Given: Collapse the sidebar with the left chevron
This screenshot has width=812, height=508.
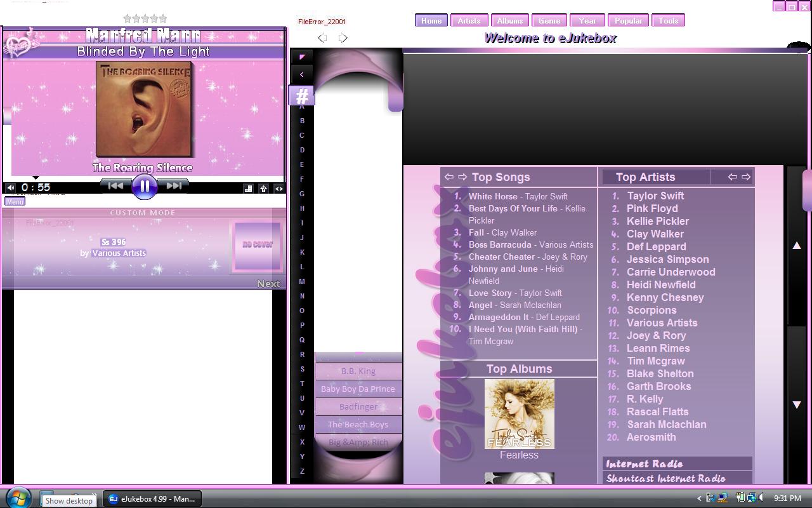Looking at the screenshot, I should 302,74.
